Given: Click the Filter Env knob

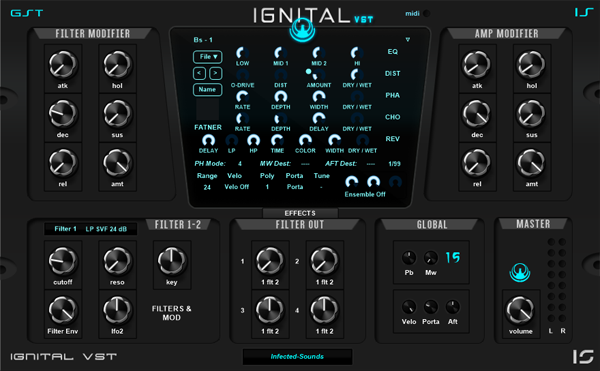Looking at the screenshot, I should (x=62, y=310).
